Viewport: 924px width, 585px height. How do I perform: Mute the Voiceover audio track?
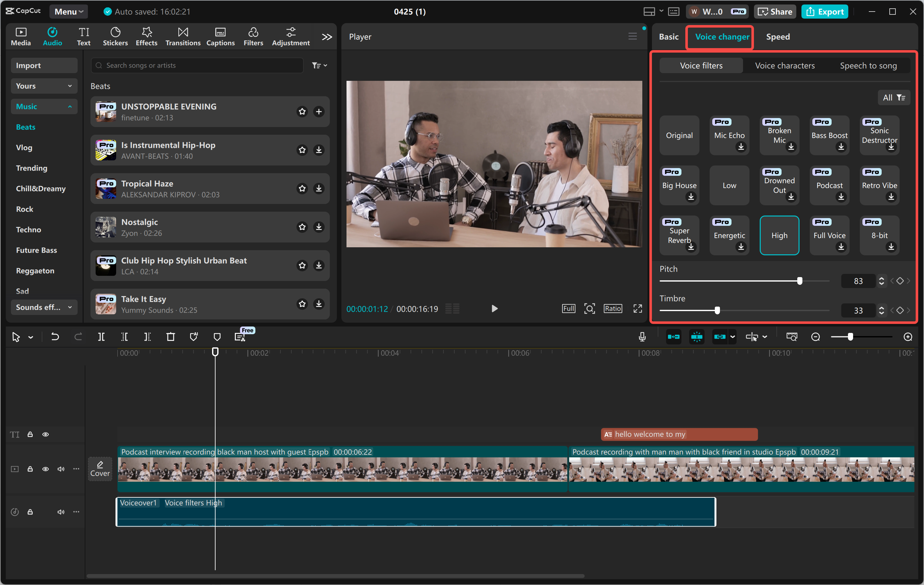(x=61, y=512)
